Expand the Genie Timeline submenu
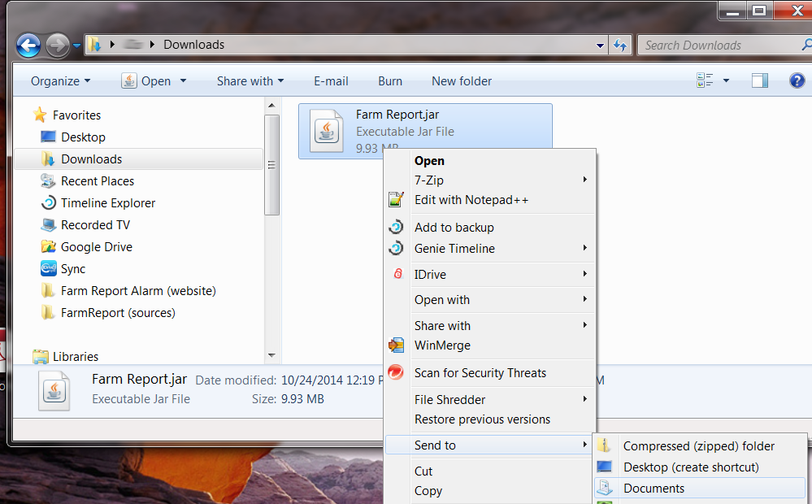The image size is (812, 504). [x=490, y=249]
